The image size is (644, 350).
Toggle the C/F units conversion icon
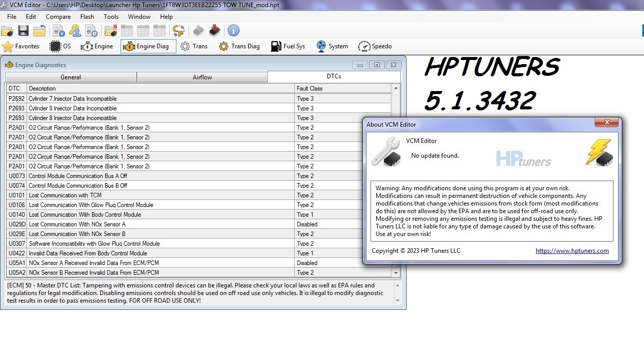coord(178,31)
